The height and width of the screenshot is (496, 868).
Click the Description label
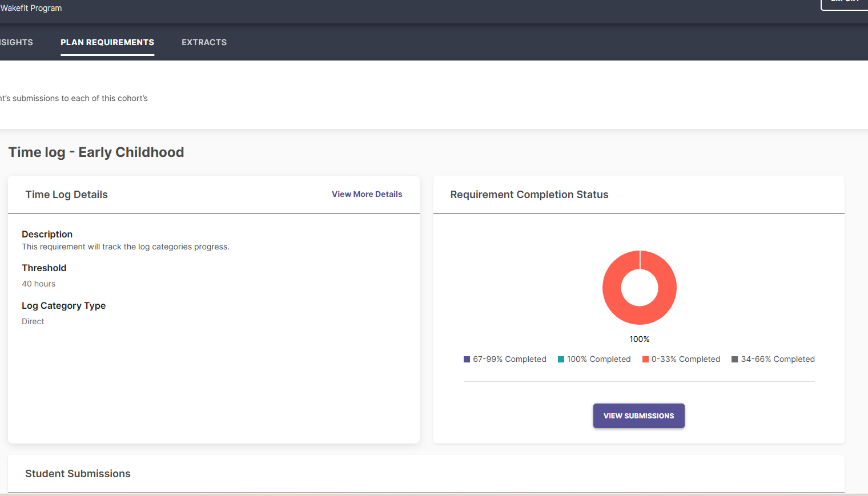tap(47, 234)
